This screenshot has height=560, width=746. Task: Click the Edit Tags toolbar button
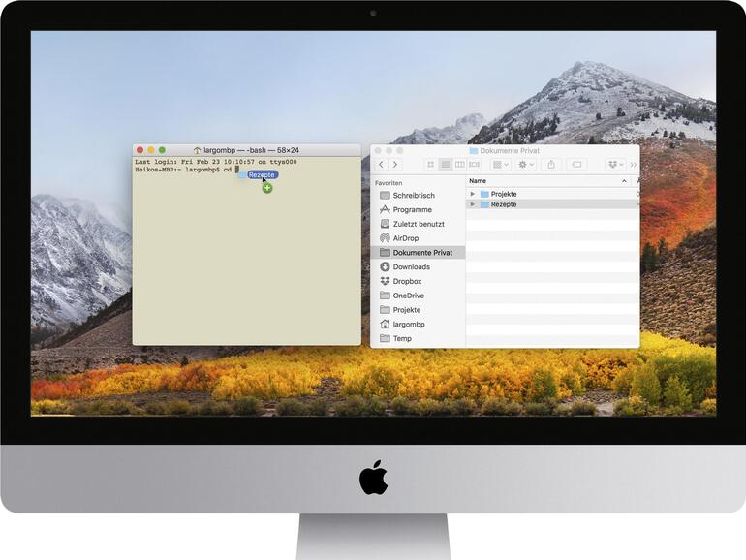pos(576,165)
